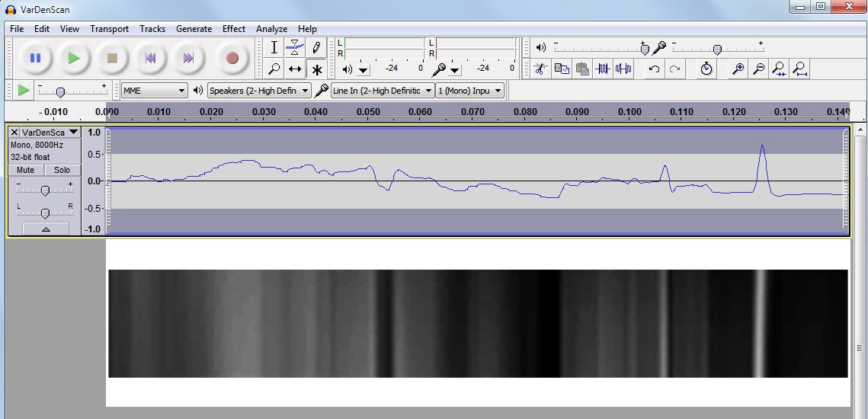Open the File menu
The width and height of the screenshot is (868, 419).
(17, 29)
